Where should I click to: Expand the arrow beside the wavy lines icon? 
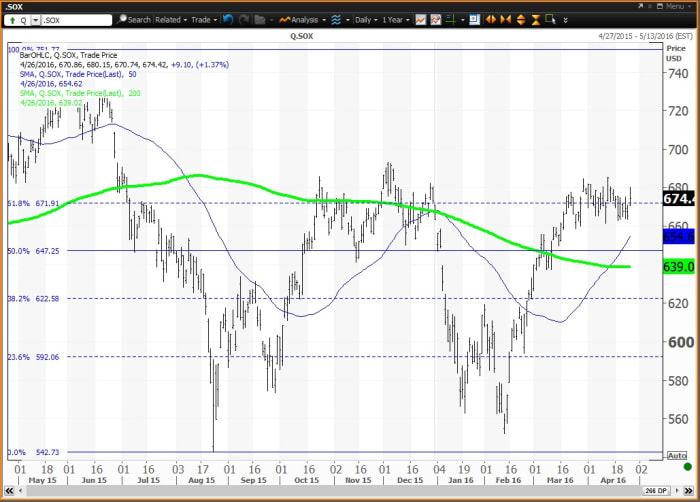coord(347,20)
